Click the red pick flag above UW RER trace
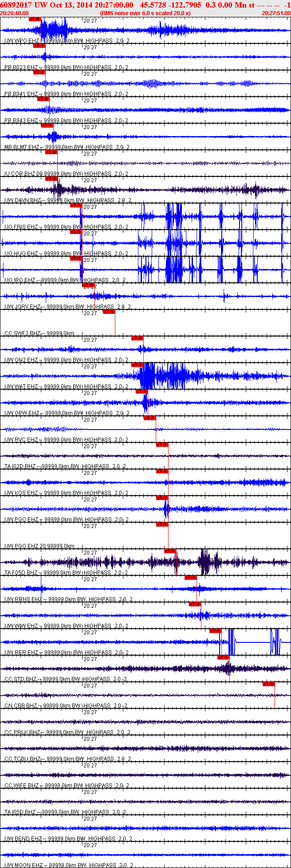The image size is (291, 868). (x=215, y=631)
